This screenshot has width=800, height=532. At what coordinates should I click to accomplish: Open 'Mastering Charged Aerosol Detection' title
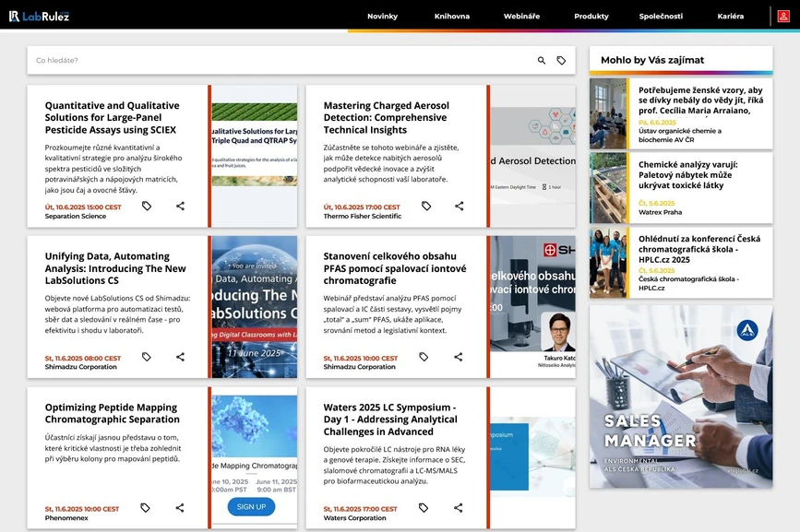point(387,118)
